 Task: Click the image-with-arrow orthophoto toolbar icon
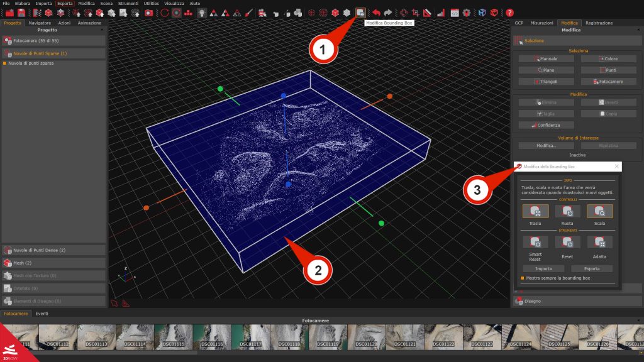pyautogui.click(x=123, y=13)
